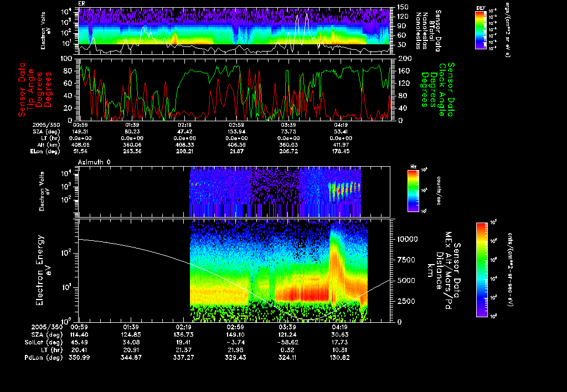Select SolLat value 19.41
The width and height of the screenshot is (567, 392).
pyautogui.click(x=183, y=343)
